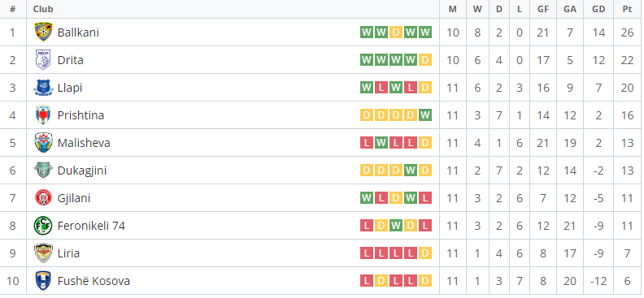Click the Dukagjini green crest icon

click(43, 170)
